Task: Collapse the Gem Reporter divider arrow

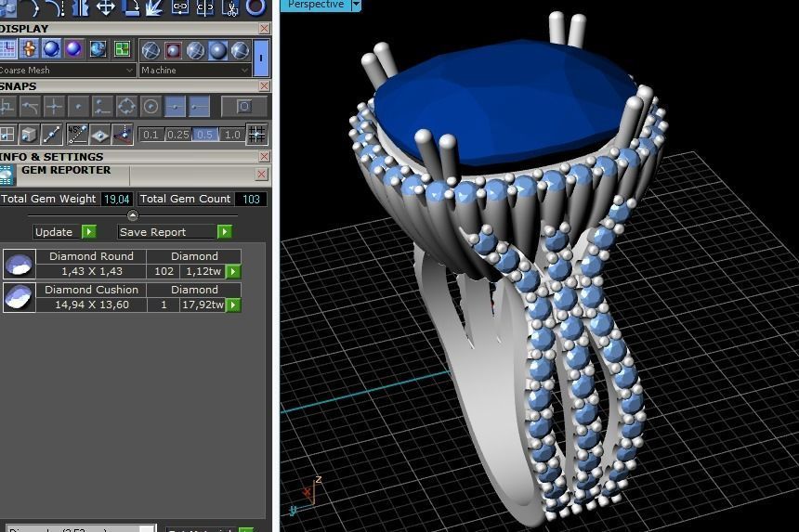Action: tap(133, 215)
